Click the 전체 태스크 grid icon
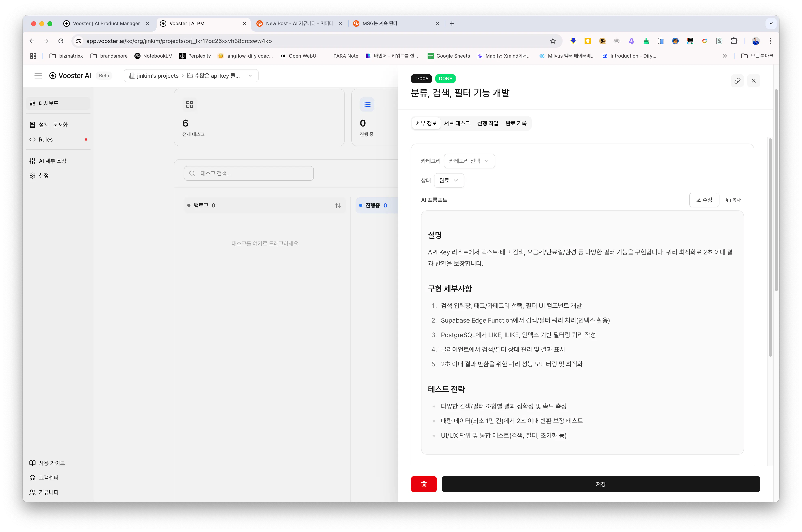802x532 pixels. (189, 104)
